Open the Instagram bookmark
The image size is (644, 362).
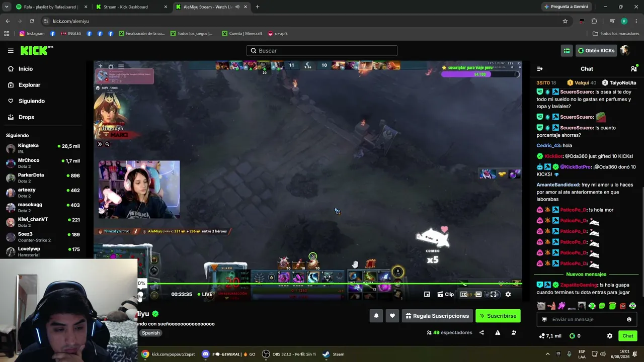tap(32, 34)
